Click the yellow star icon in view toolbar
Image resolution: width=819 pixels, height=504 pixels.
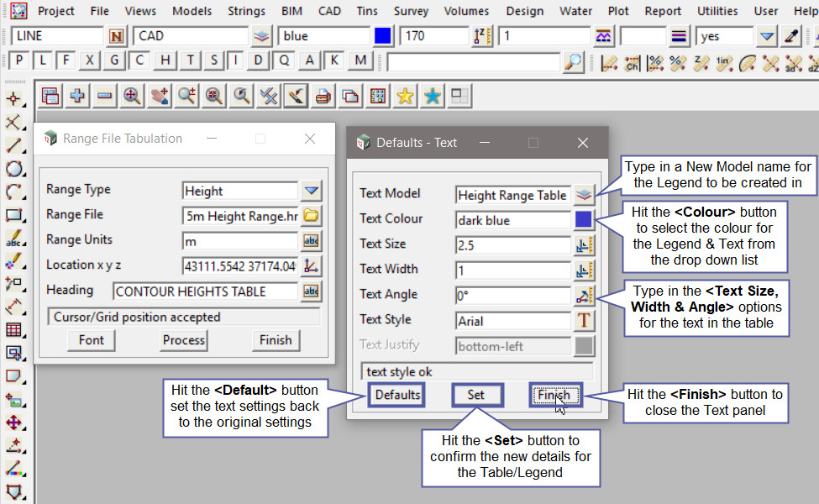pyautogui.click(x=405, y=97)
